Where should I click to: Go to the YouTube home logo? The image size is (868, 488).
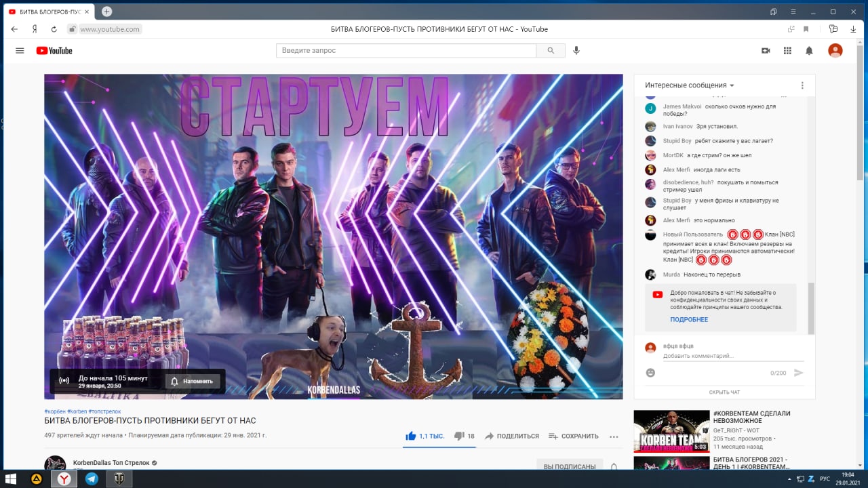(x=54, y=51)
